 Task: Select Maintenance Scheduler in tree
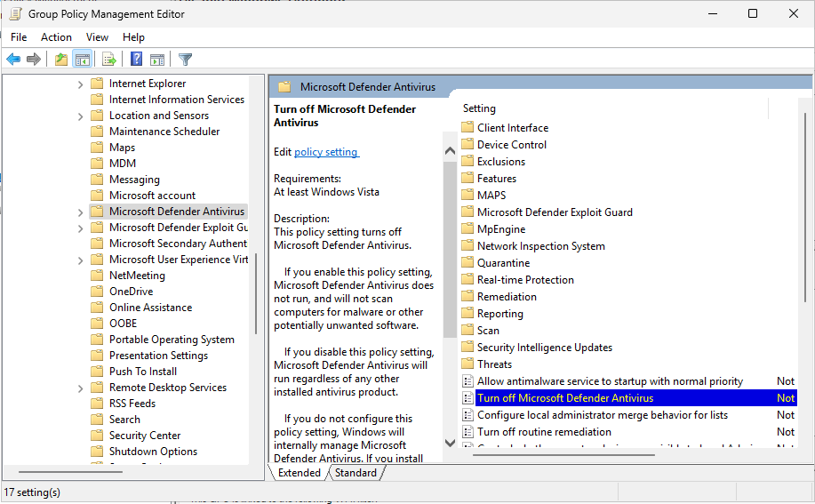(x=164, y=131)
